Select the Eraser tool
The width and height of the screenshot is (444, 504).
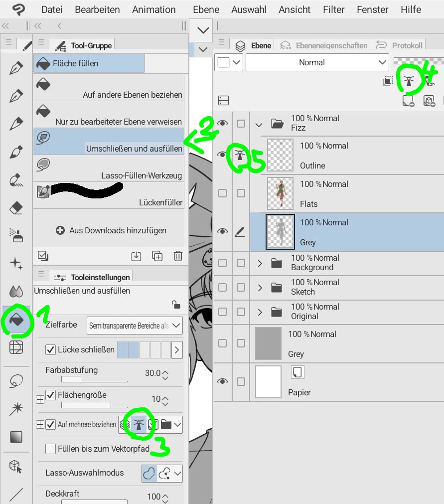(16, 208)
